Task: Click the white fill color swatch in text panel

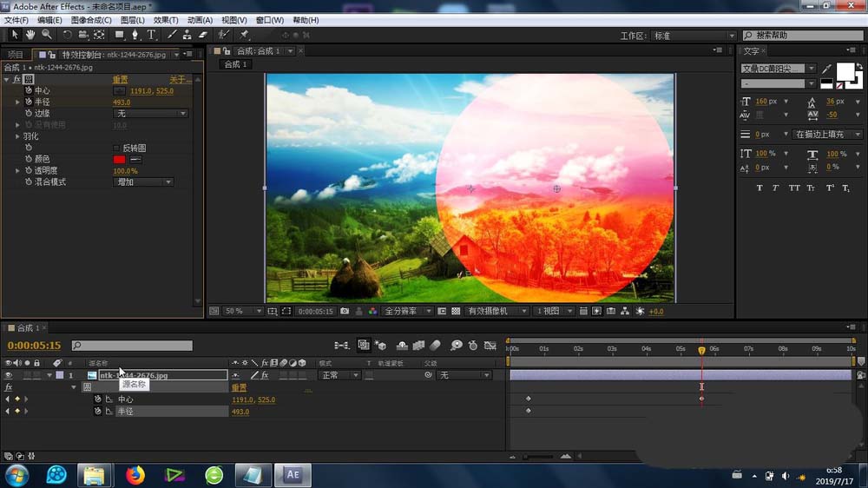Action: pos(845,72)
